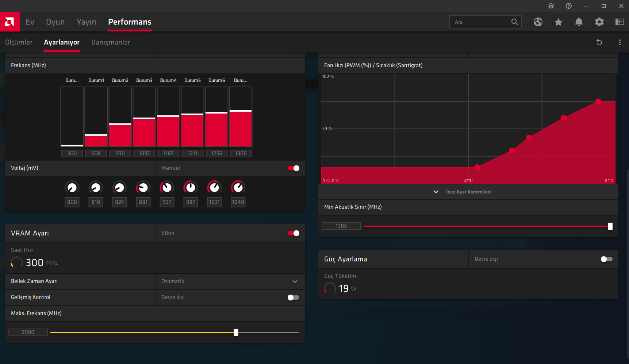Click the 1306 frequency value box
This screenshot has height=364, width=629.
(x=241, y=153)
